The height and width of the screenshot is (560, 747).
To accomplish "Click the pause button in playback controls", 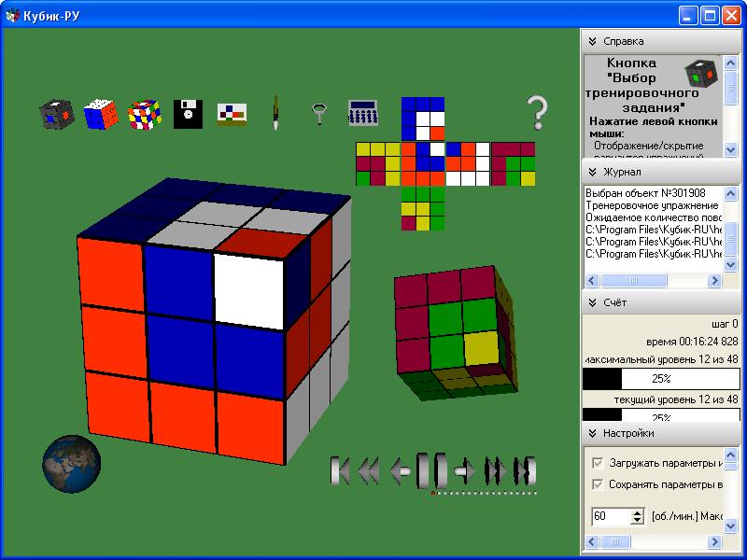I will click(431, 470).
